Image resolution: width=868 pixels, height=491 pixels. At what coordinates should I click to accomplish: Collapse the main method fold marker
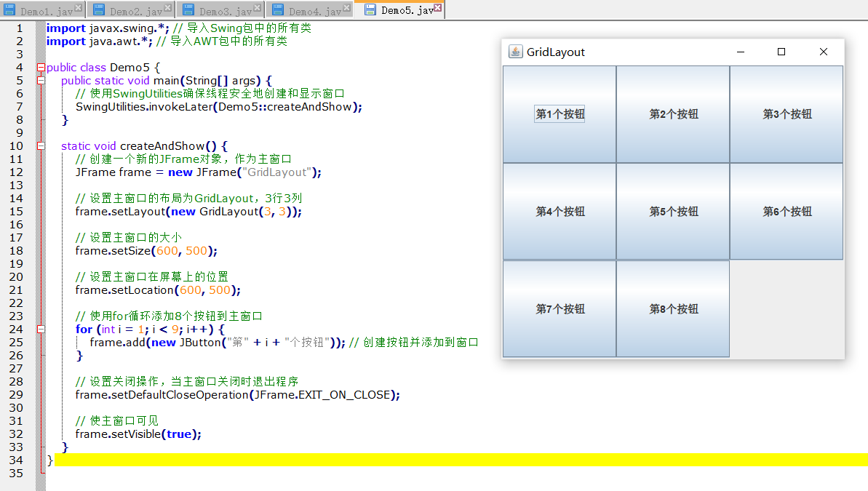pos(41,81)
